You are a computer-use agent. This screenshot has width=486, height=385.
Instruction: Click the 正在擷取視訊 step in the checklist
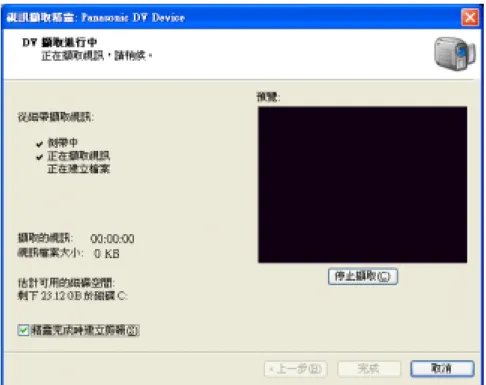[x=78, y=156]
